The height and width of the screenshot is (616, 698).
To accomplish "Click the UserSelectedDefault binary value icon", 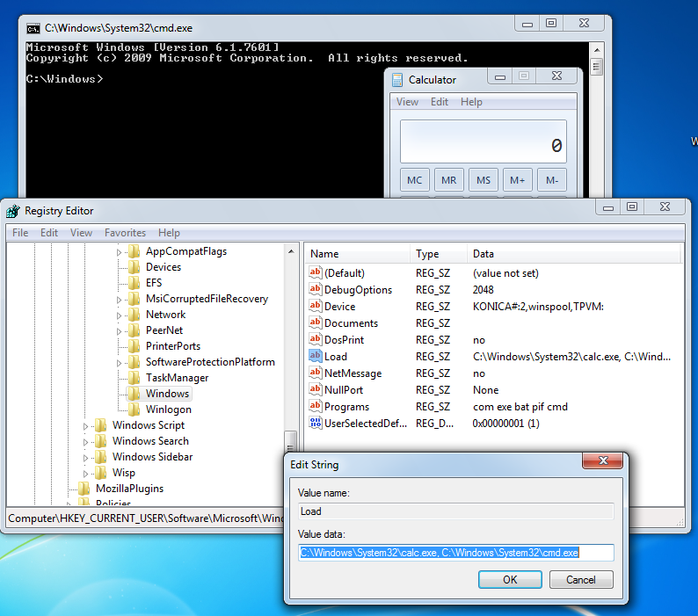I will click(316, 424).
